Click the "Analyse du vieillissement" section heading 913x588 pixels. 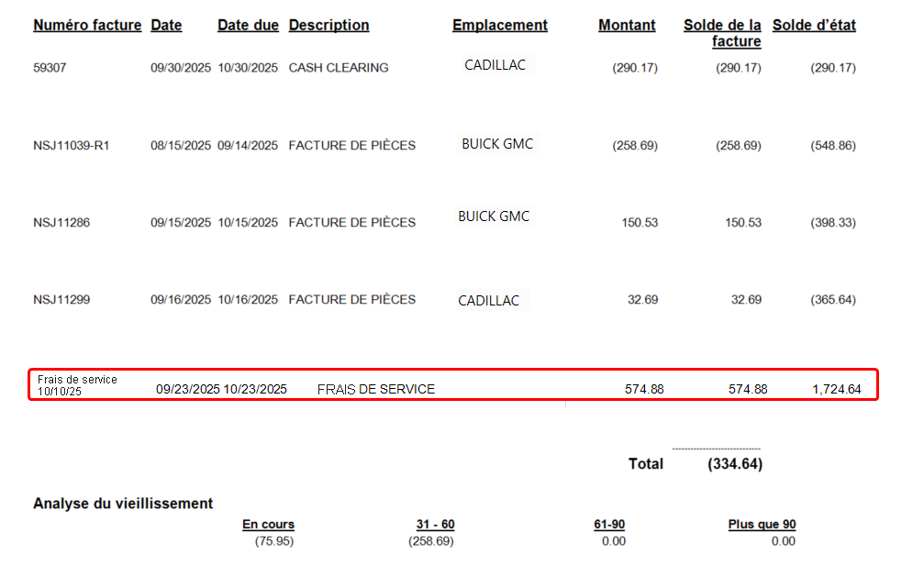123,504
